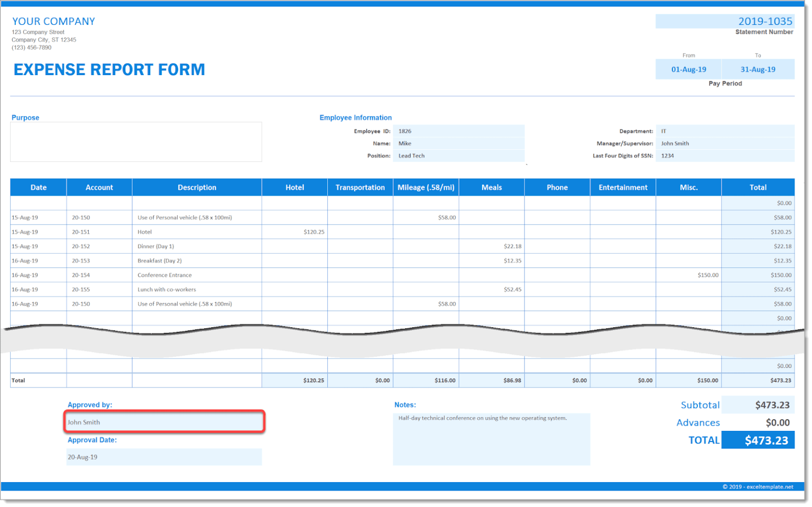Click inside the empty Purpose text box
812x507 pixels.
click(x=136, y=142)
